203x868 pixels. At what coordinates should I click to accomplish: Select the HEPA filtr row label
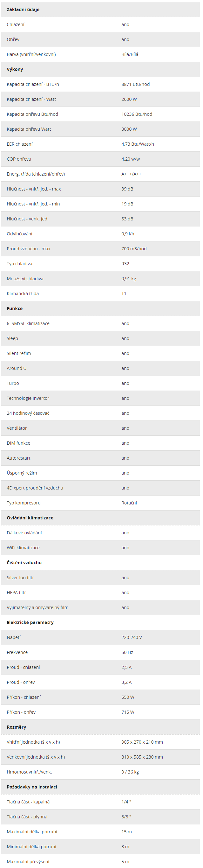[x=17, y=592]
